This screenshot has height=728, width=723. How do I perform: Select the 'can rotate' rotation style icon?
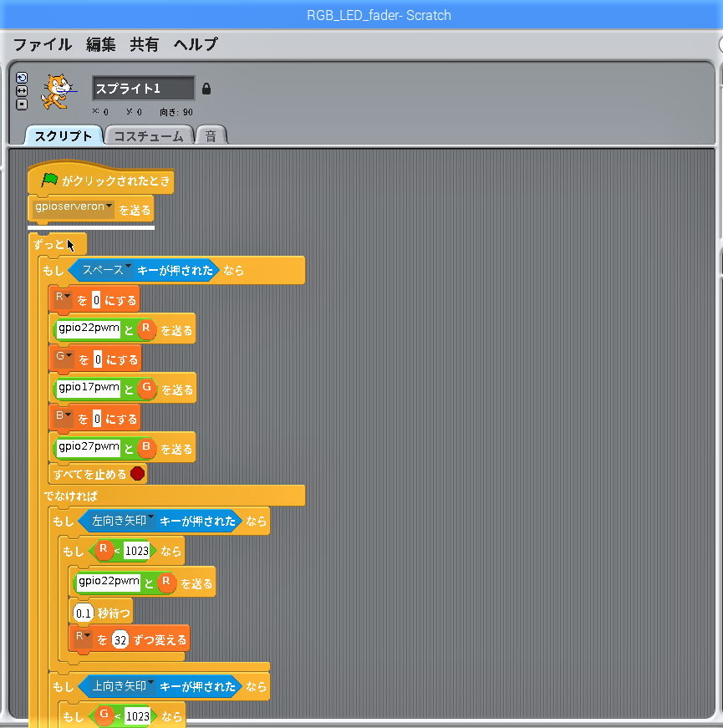[x=22, y=77]
